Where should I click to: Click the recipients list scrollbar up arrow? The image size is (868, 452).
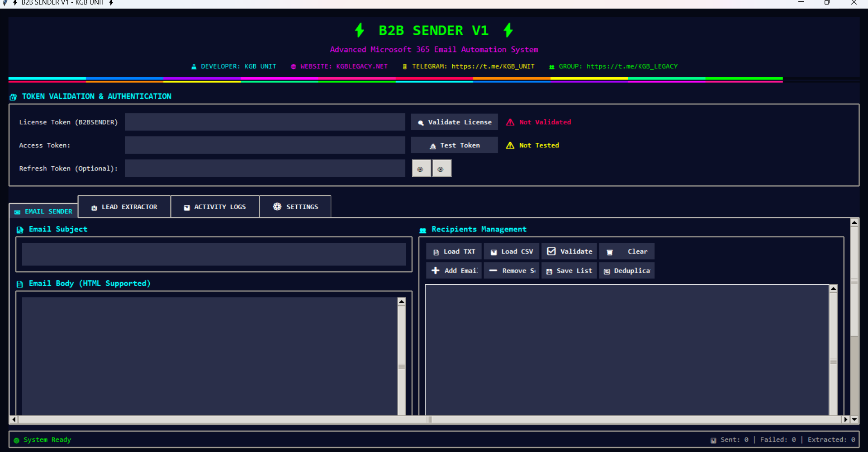(833, 288)
